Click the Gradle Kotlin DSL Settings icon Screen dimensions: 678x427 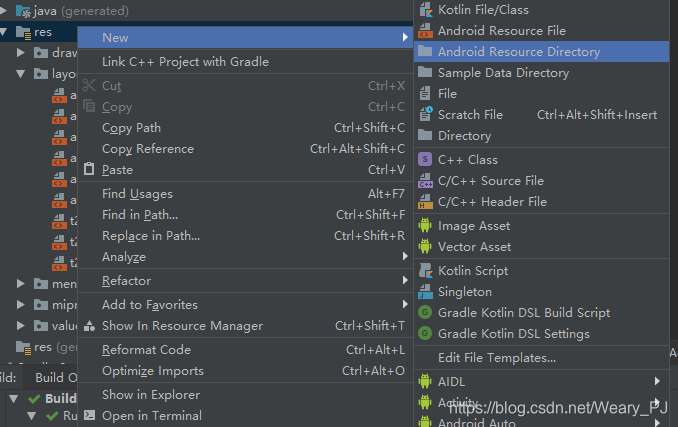point(425,333)
